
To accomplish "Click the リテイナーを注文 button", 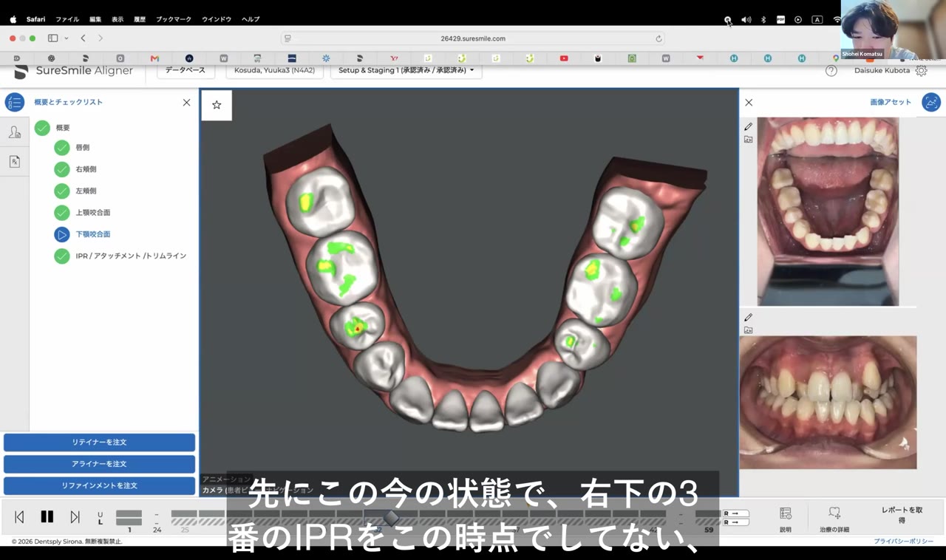I will [x=99, y=442].
